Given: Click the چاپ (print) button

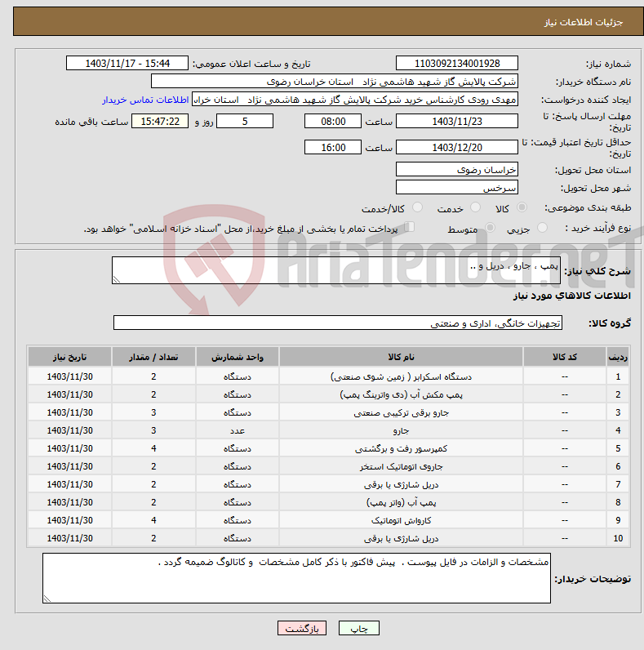Looking at the screenshot, I should point(359,628).
